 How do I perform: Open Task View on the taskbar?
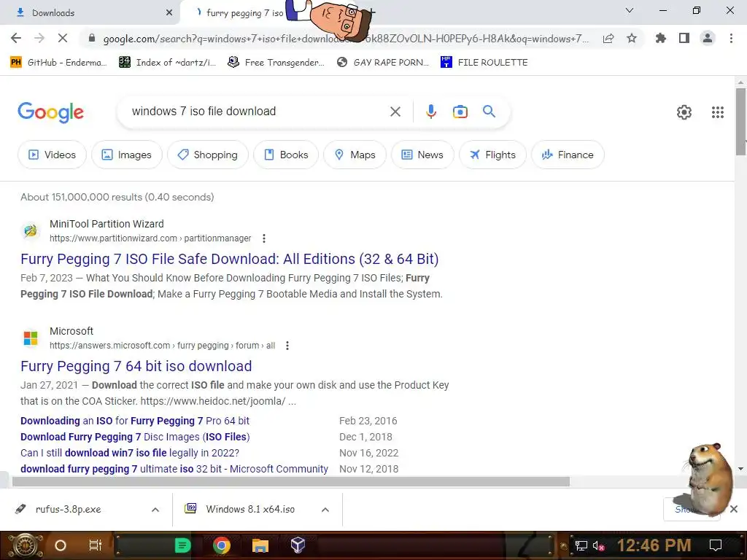(x=96, y=545)
